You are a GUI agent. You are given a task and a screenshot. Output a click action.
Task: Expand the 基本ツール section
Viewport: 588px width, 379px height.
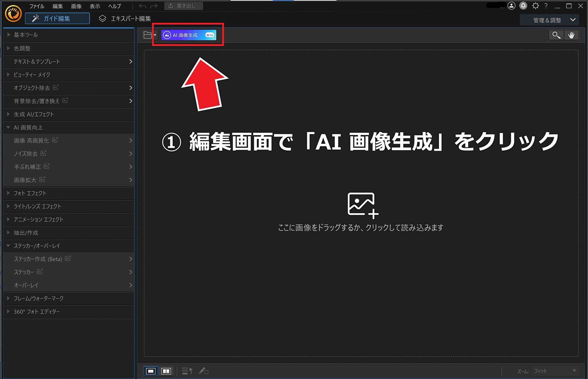(x=26, y=35)
